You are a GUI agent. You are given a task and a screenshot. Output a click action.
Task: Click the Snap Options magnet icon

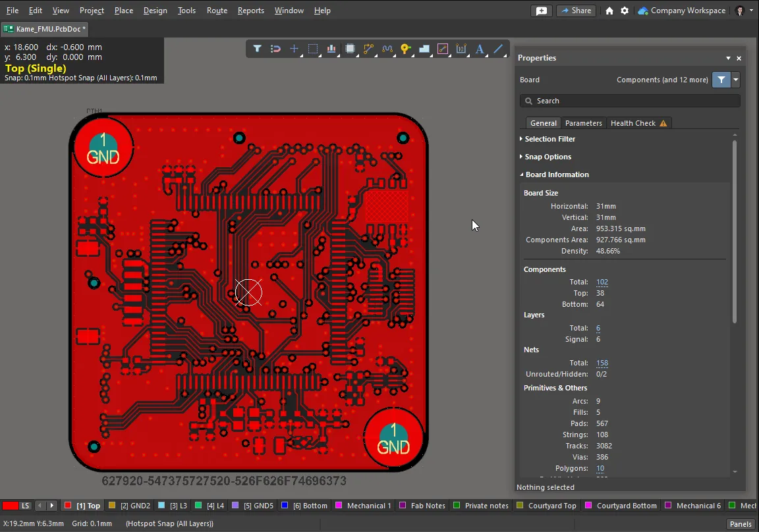(276, 49)
